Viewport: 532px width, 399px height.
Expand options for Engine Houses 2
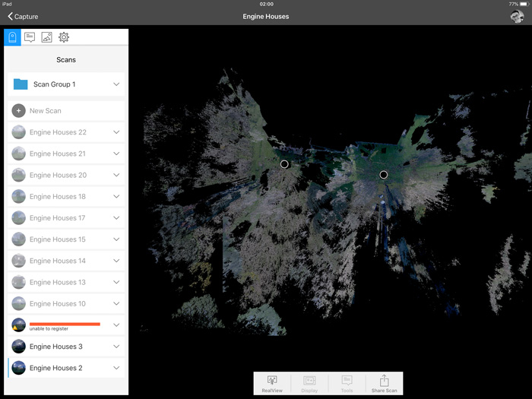116,368
